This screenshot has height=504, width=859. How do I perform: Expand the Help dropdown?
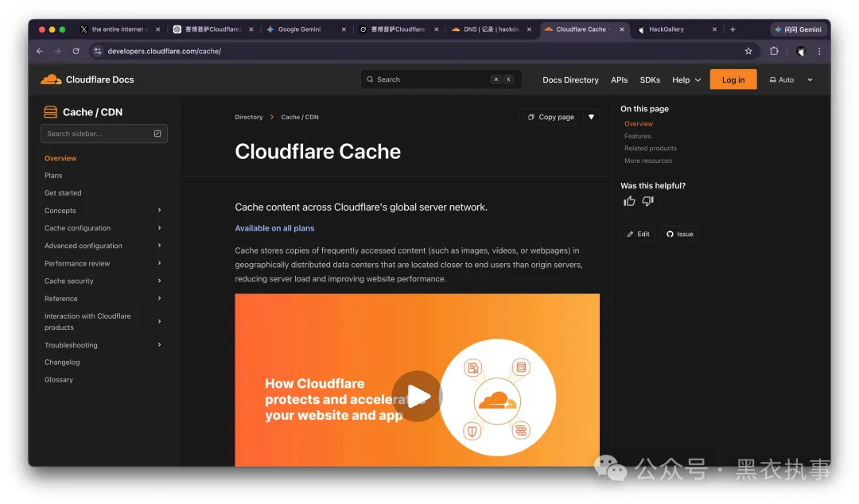pyautogui.click(x=686, y=79)
